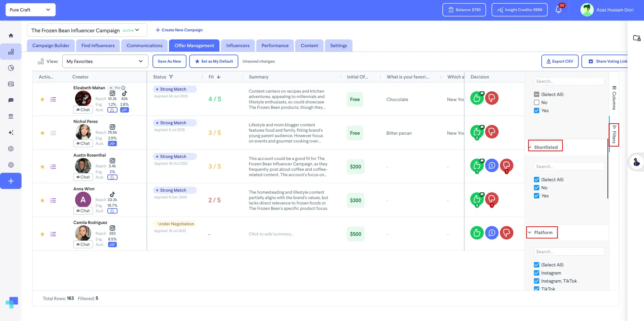The image size is (644, 321).
Task: Click Austin Rosenthal profile photo
Action: 83,166
